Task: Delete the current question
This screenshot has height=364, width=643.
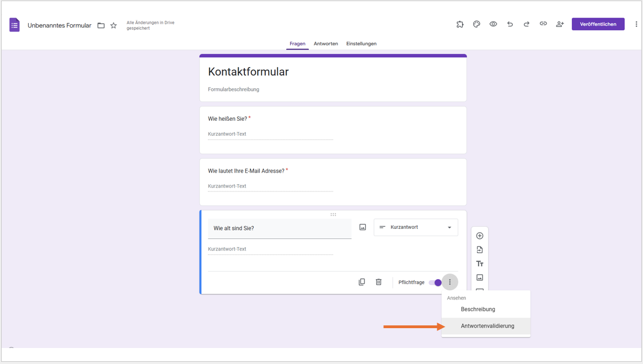Action: point(378,282)
